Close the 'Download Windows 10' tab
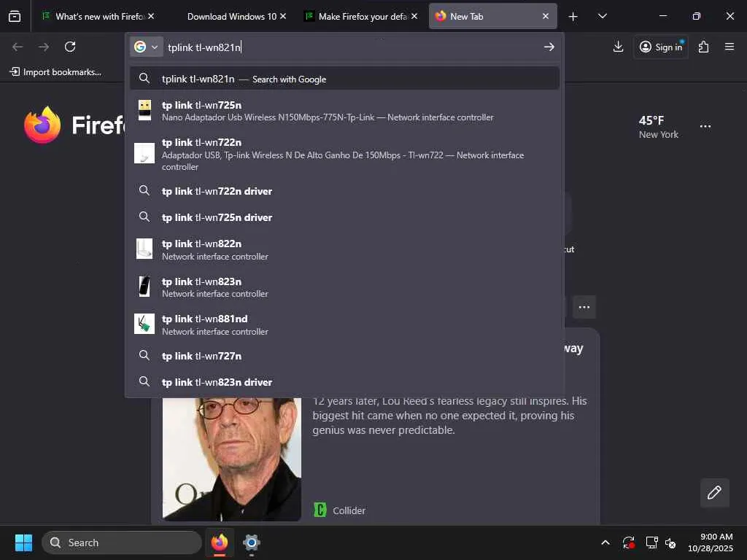747x560 pixels. coord(283,16)
